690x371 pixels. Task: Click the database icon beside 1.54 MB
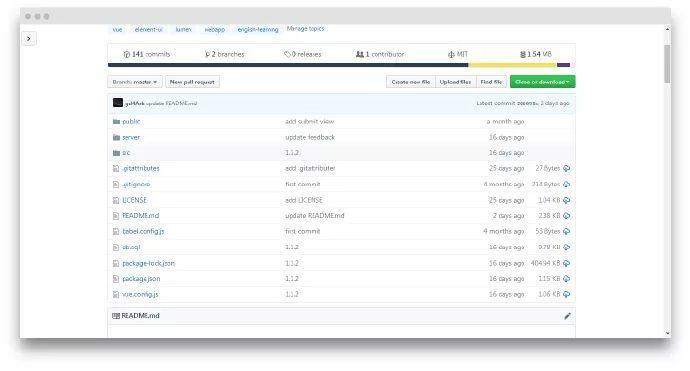[x=523, y=54]
